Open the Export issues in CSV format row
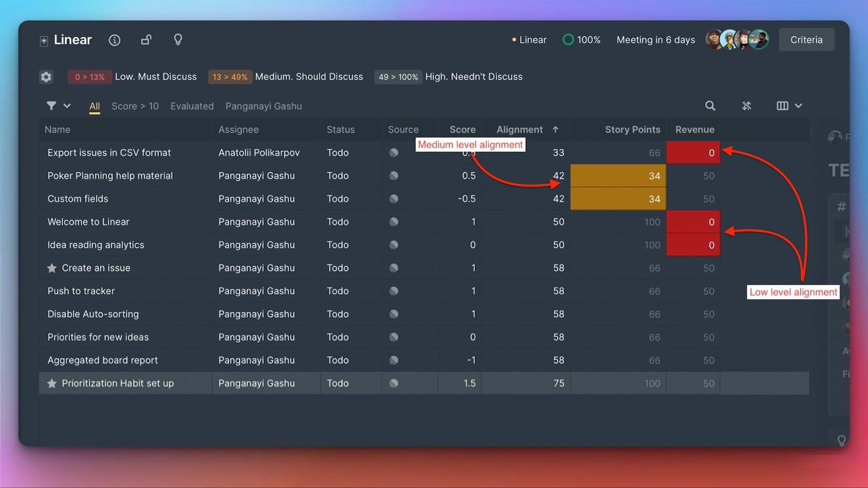 (109, 153)
